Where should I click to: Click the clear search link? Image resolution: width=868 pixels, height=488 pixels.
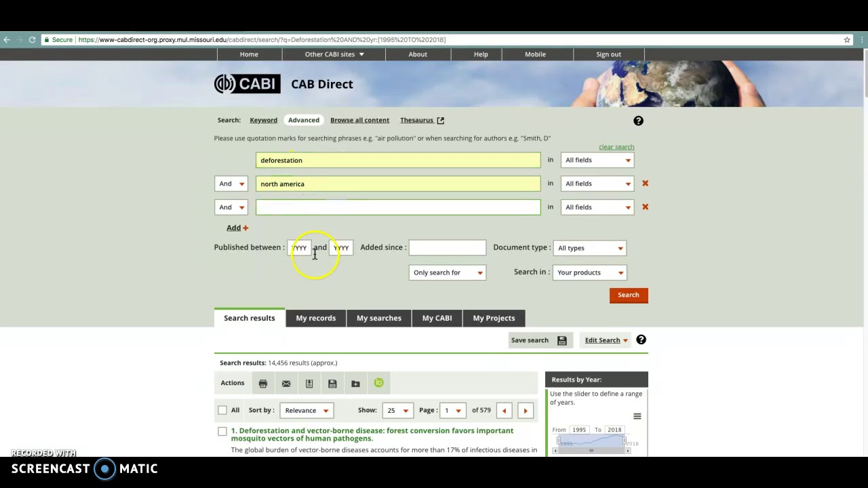click(616, 147)
